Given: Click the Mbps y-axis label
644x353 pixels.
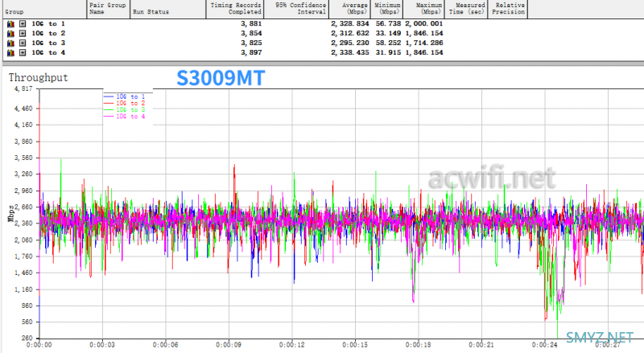Looking at the screenshot, I should [11, 213].
